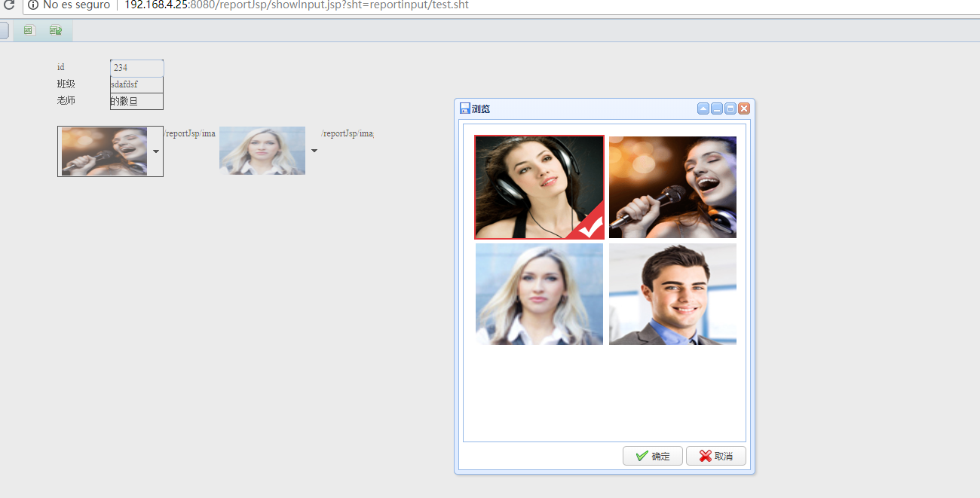980x498 pixels.
Task: Select the smiling man in suit thumbnail
Action: [x=672, y=294]
